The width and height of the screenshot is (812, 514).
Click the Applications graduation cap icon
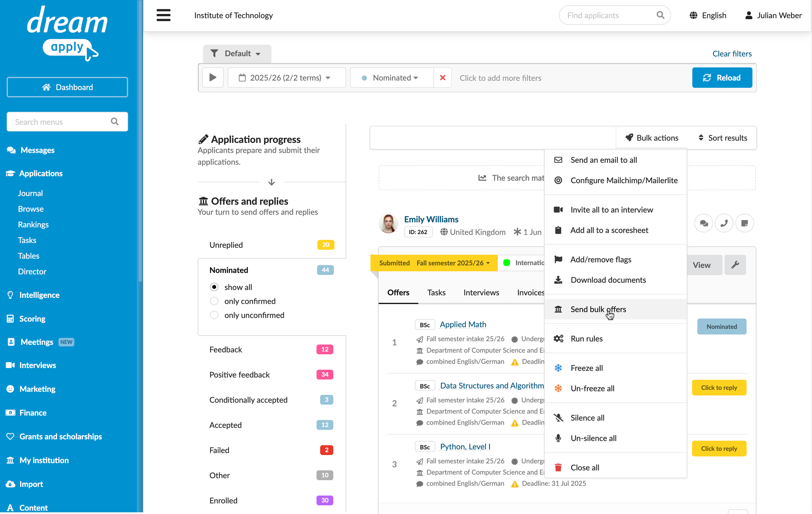point(10,173)
